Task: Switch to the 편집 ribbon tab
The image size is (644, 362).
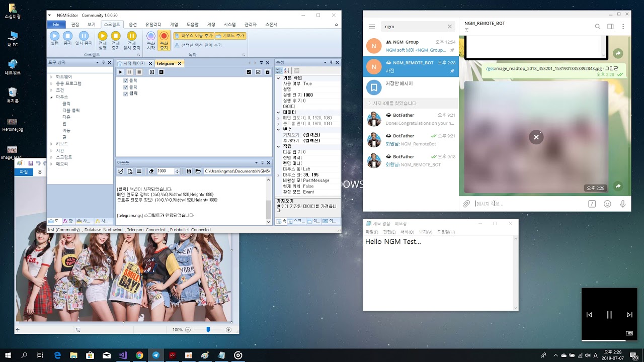Action: [75, 24]
